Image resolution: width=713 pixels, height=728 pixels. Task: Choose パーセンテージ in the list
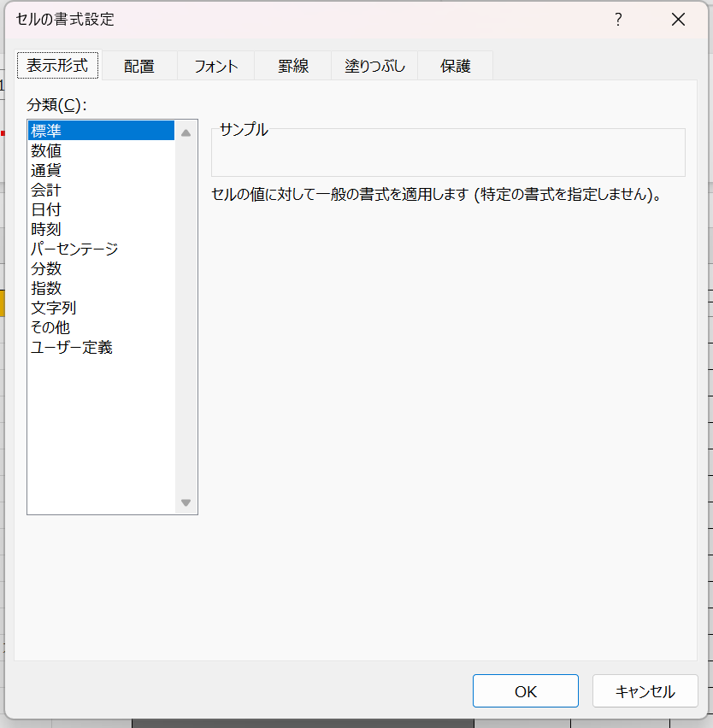[x=74, y=249]
